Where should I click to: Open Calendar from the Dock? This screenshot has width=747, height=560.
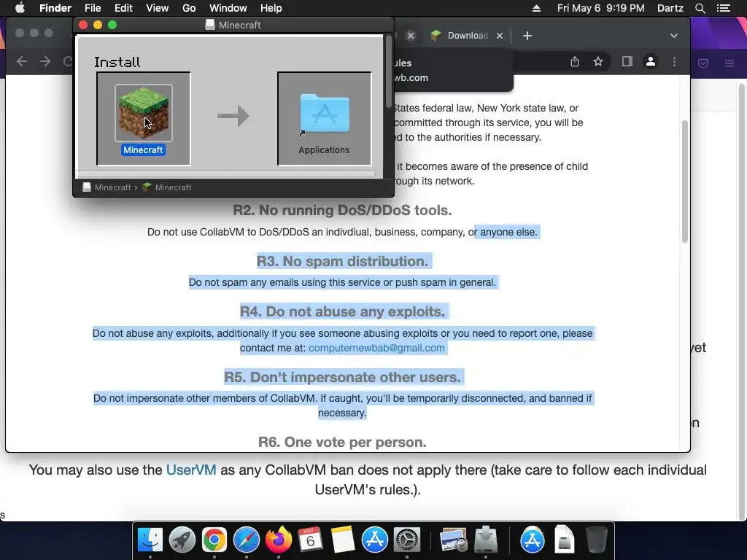(310, 540)
